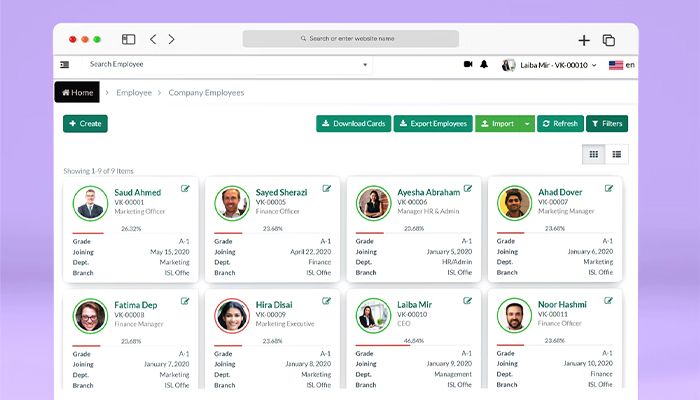700x400 pixels.
Task: Switch to grid card view
Action: [594, 154]
